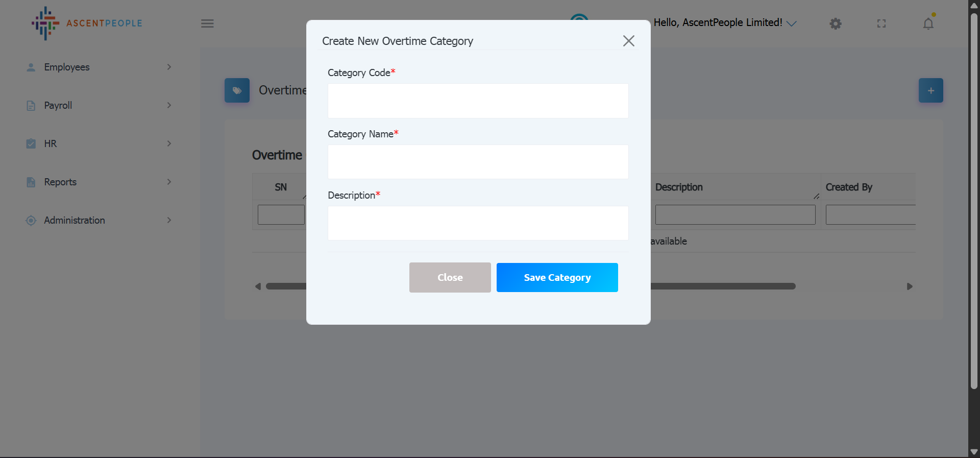Expand the Employees menu chevron
The height and width of the screenshot is (458, 980).
click(x=169, y=67)
